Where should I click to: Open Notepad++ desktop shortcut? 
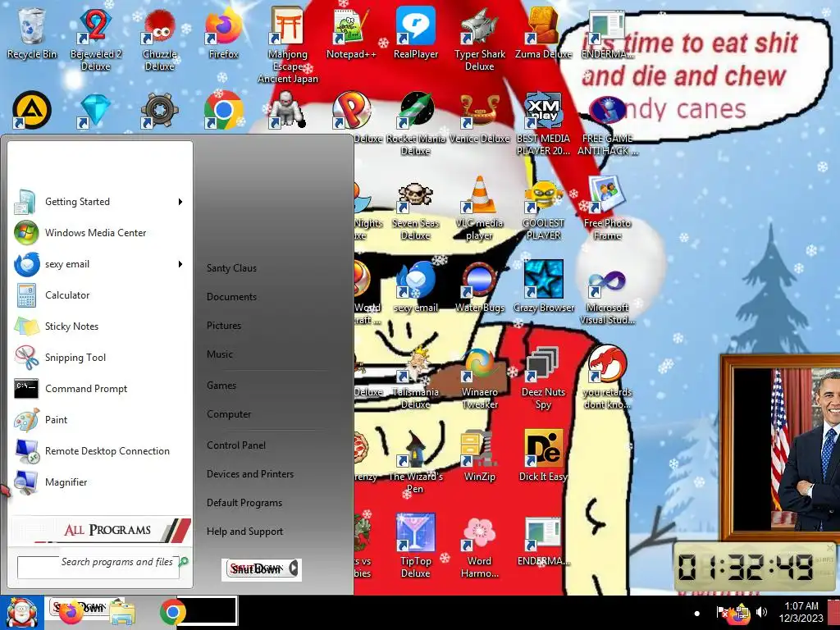coord(351,33)
